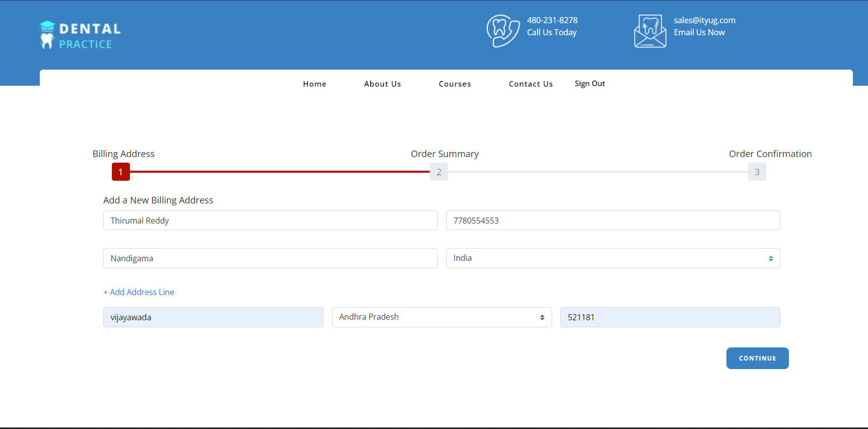Open the Courses menu item
The image size is (868, 429).
click(x=454, y=84)
